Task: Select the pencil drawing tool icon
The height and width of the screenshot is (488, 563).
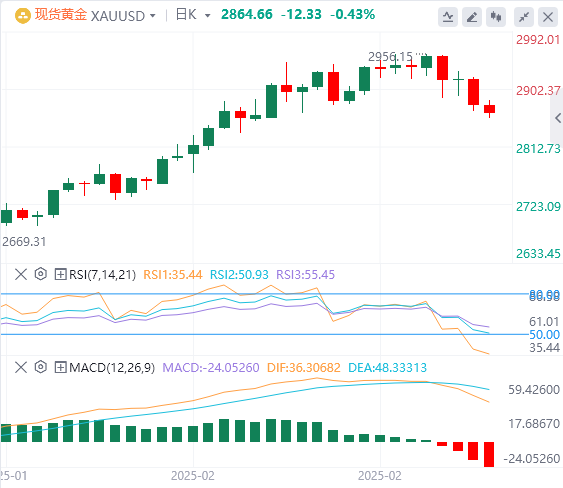Action: tap(472, 17)
